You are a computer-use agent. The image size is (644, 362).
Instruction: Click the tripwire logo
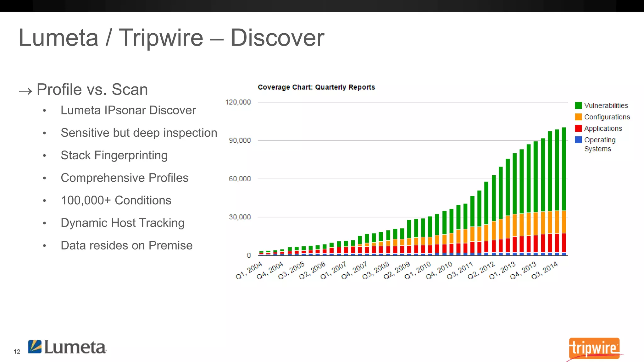(594, 348)
